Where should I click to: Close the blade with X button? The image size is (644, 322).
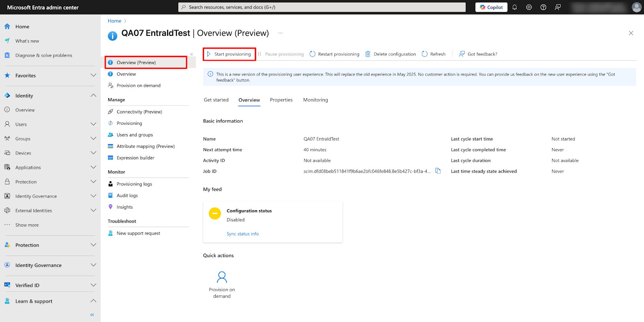pyautogui.click(x=631, y=33)
